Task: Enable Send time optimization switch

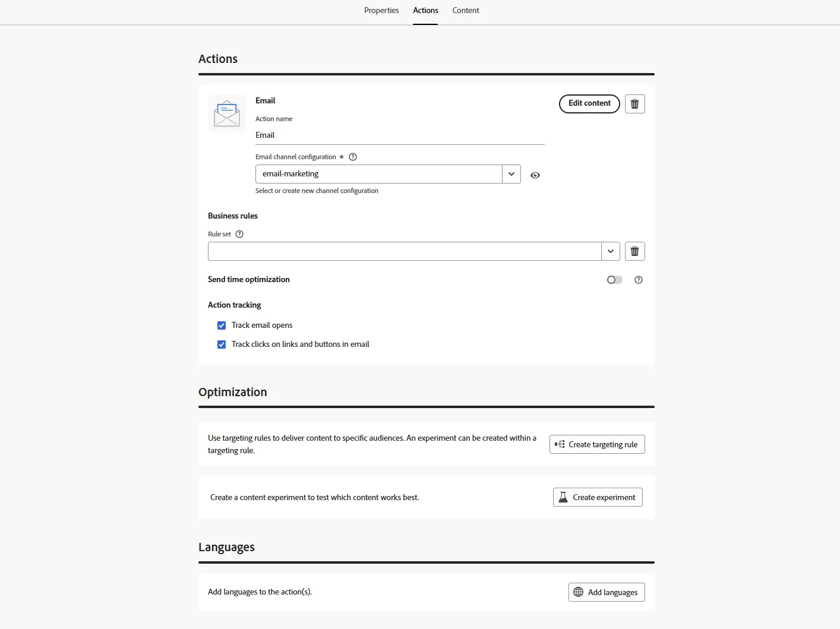Action: pos(615,280)
